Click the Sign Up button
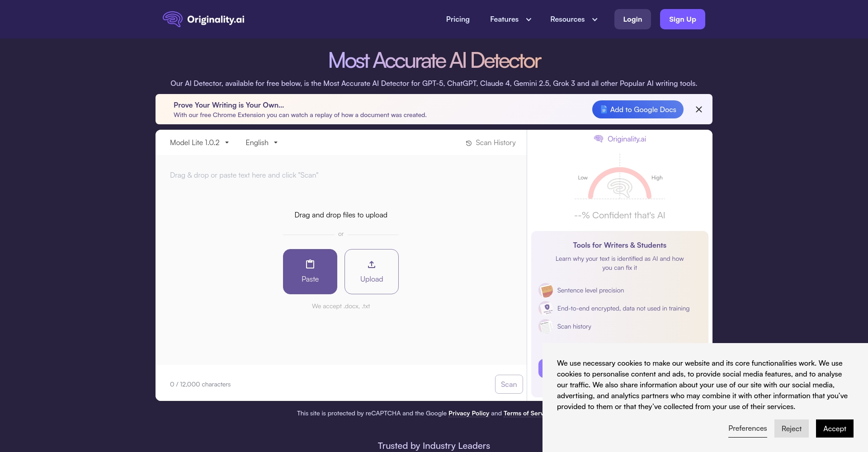This screenshot has width=868, height=452. tap(682, 19)
